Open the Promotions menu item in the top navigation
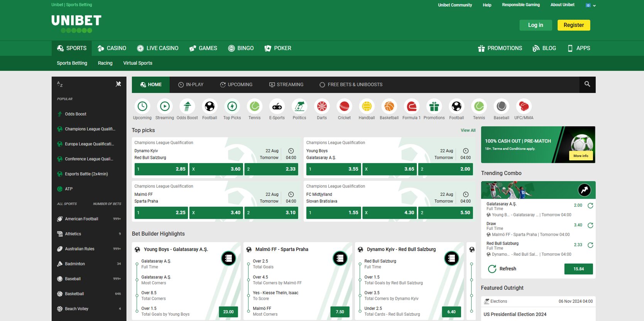This screenshot has width=644, height=321. (500, 48)
